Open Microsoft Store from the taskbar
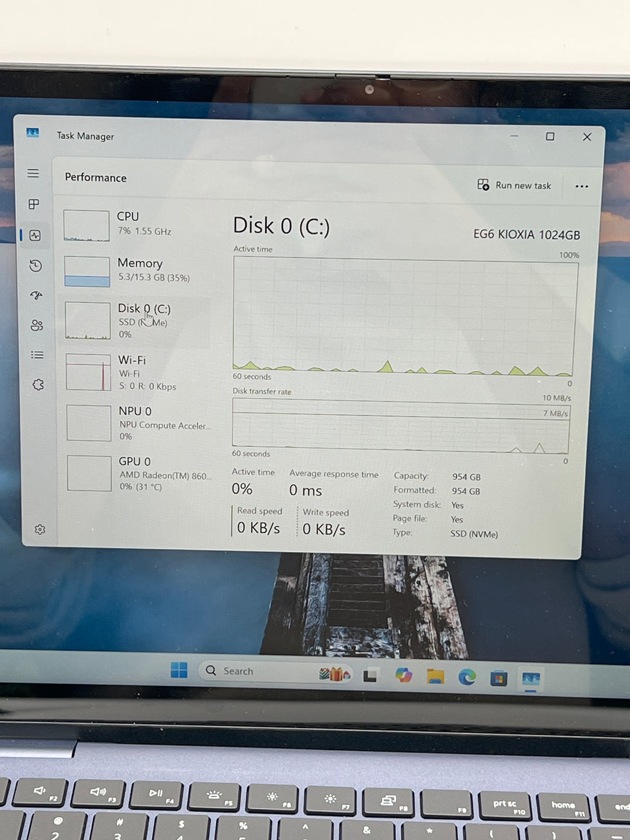 (x=499, y=679)
